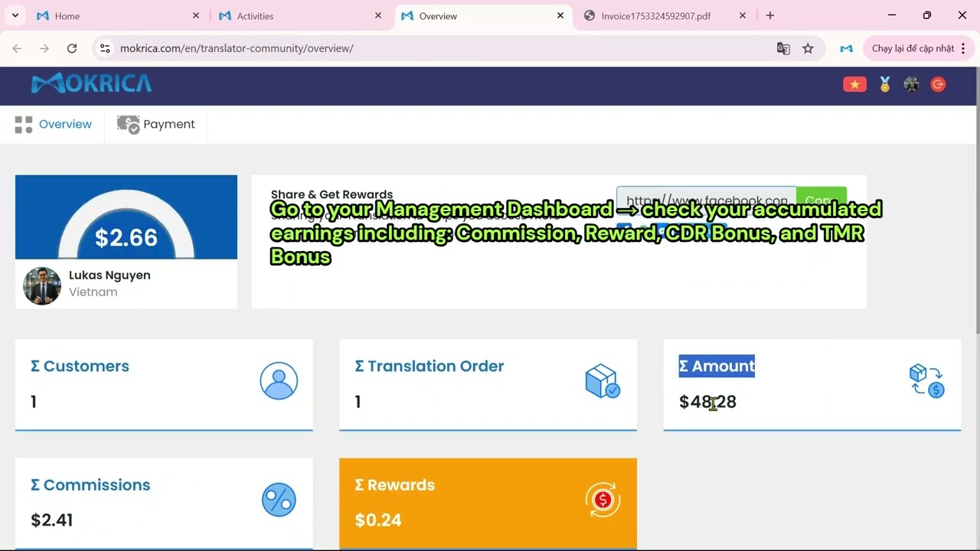Viewport: 980px width, 551px height.
Task: Click the $0.24 rewards value
Action: pos(378,520)
